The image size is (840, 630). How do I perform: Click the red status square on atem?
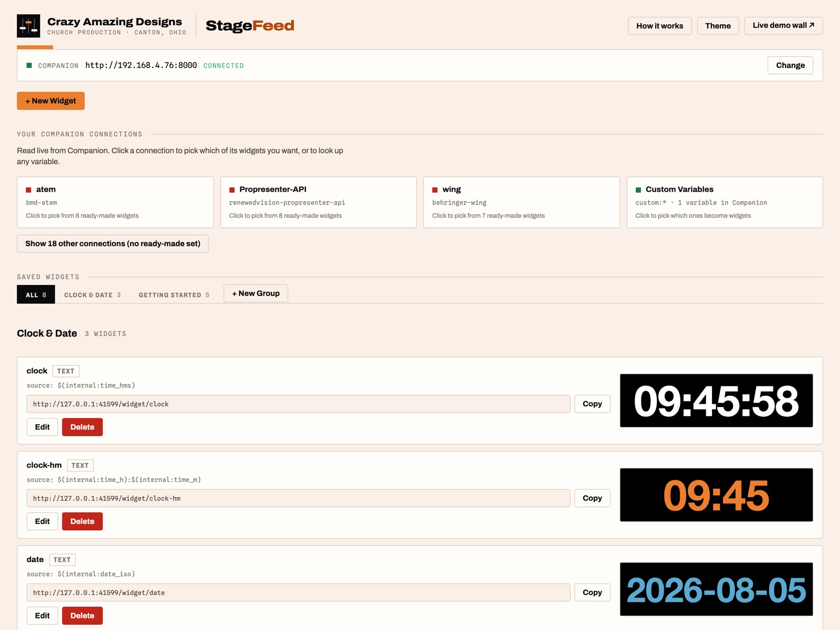(29, 190)
